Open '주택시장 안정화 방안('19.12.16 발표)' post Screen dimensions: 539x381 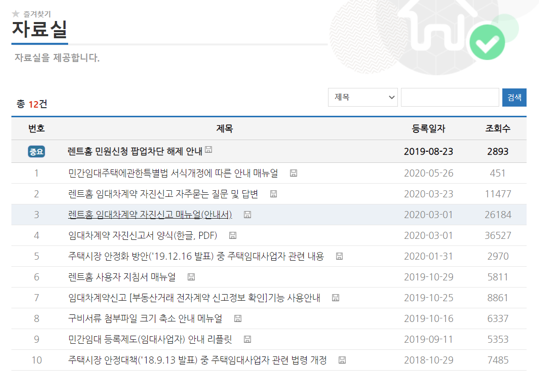[x=196, y=256]
